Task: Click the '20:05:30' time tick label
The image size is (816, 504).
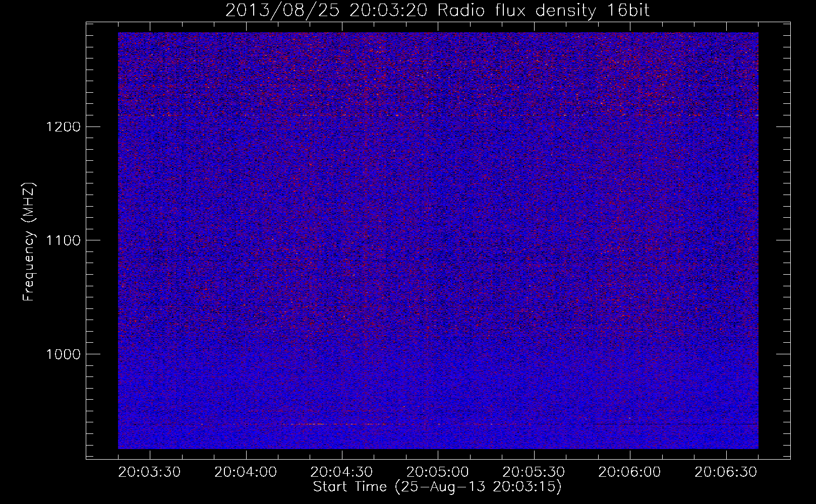Action: point(534,472)
